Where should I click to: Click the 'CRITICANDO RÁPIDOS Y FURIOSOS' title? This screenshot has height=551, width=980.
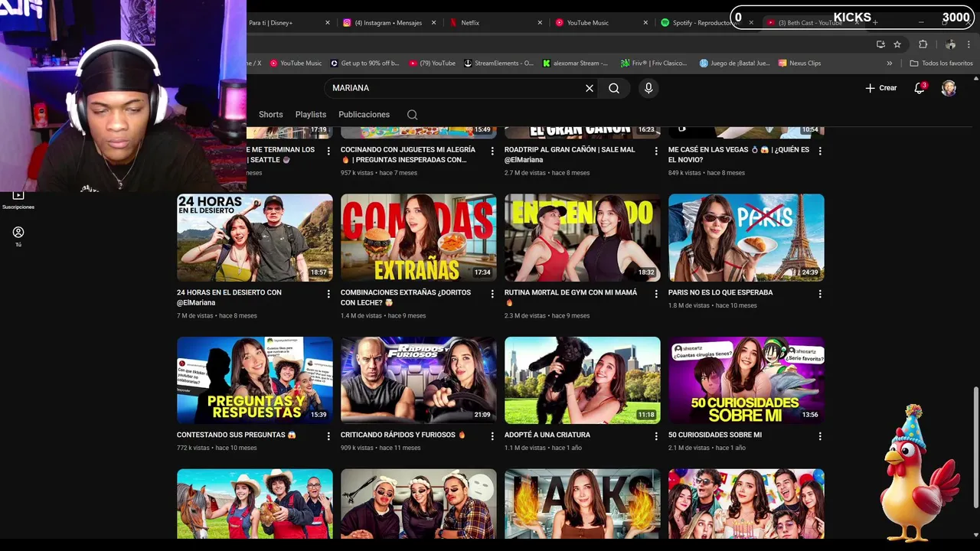click(x=403, y=435)
